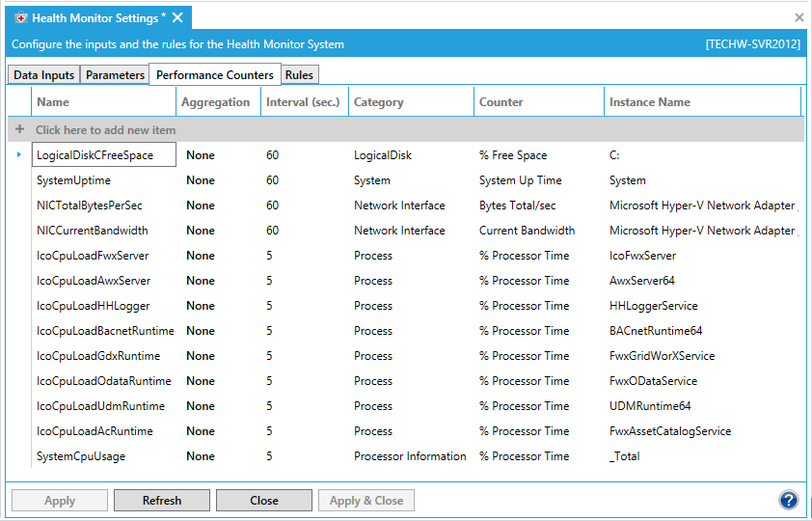Click the row indicator arrow beside LogicalDiskCFreeSpace
Image resolution: width=812 pixels, height=521 pixels.
pos(19,154)
